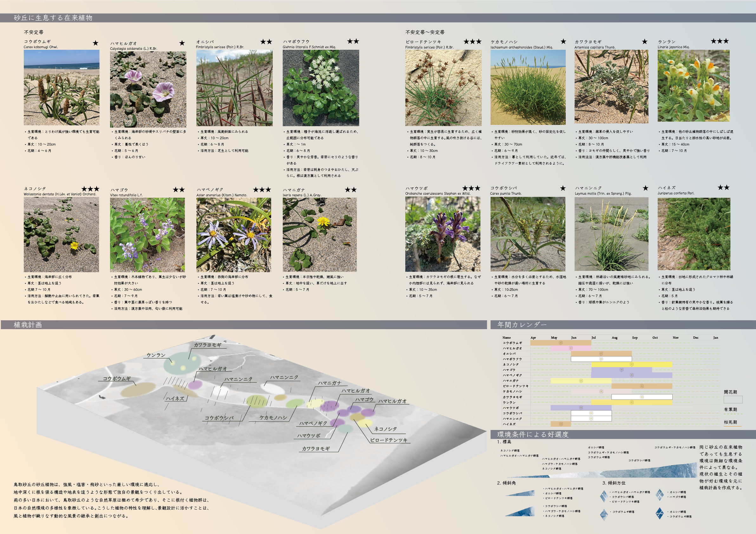The height and width of the screenshot is (534, 756).
Task: Click the Aug column header in calendar
Action: coord(615,337)
